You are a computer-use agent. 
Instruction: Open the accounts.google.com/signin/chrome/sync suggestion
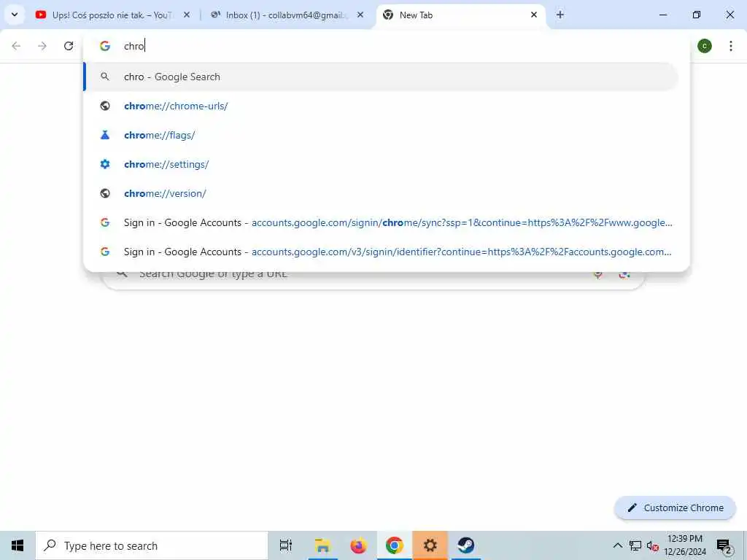point(381,222)
